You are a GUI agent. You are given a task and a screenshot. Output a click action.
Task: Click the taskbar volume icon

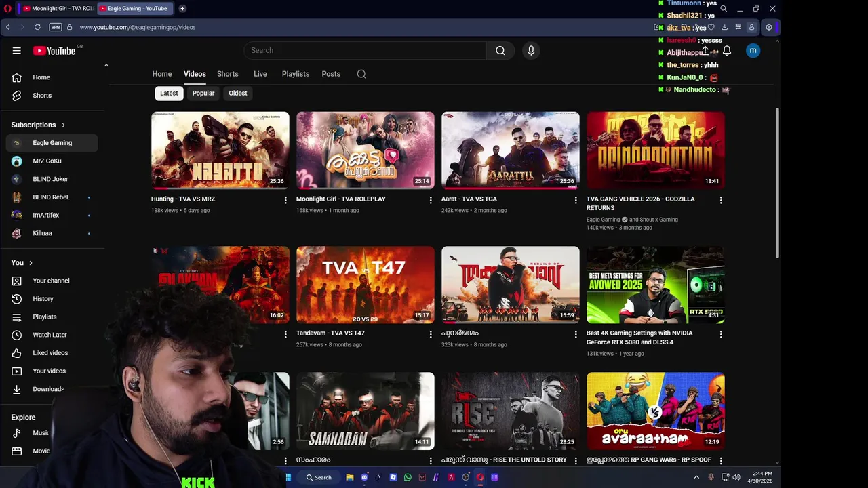(736, 477)
